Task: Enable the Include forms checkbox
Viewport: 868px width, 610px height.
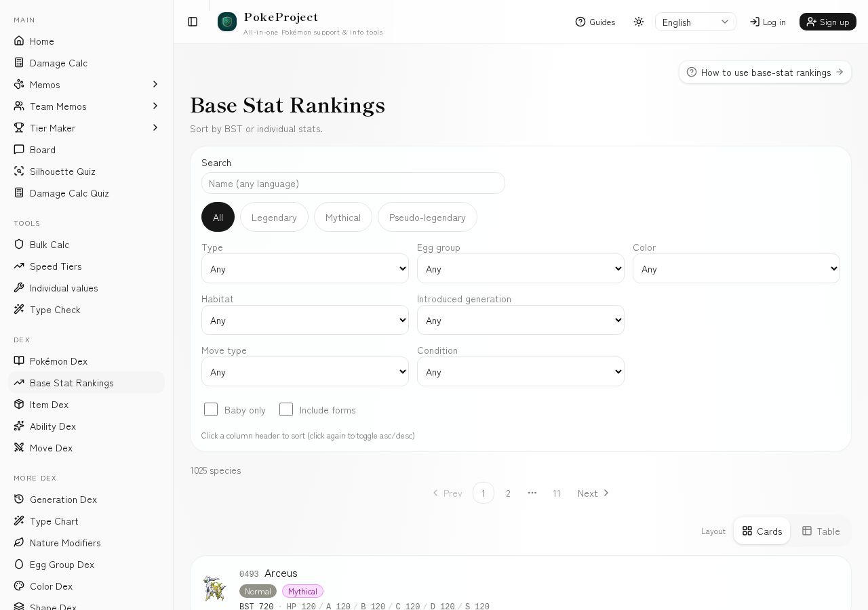Action: point(286,409)
